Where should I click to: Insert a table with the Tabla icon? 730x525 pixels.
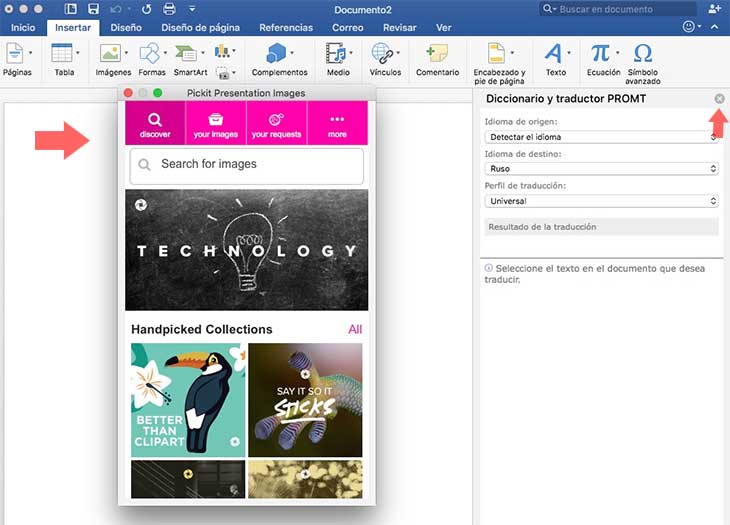(61, 53)
